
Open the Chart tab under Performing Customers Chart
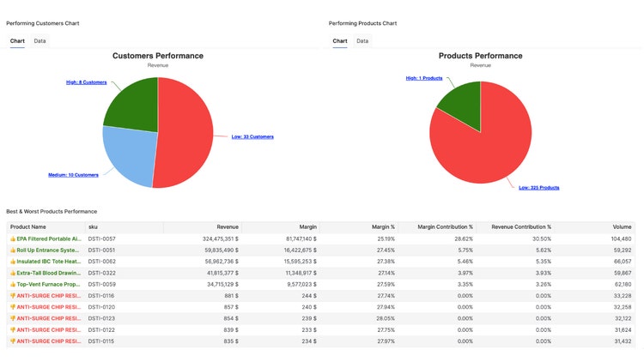17,41
